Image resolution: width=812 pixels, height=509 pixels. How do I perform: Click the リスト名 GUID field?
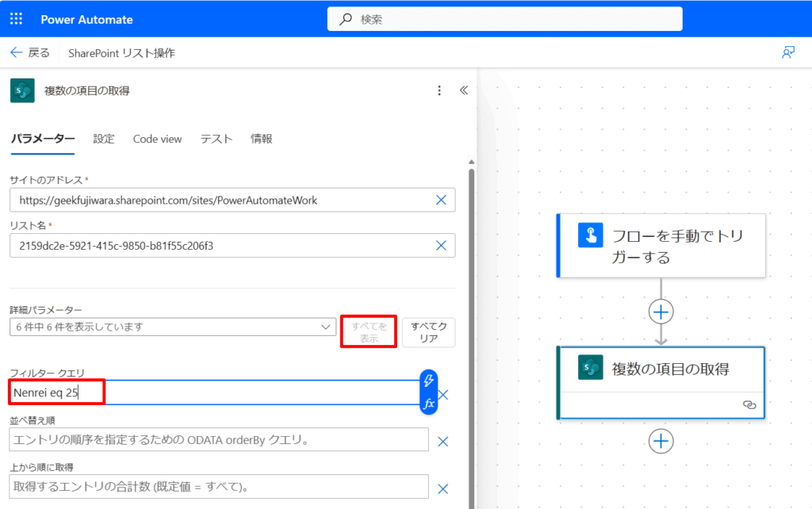(x=232, y=246)
